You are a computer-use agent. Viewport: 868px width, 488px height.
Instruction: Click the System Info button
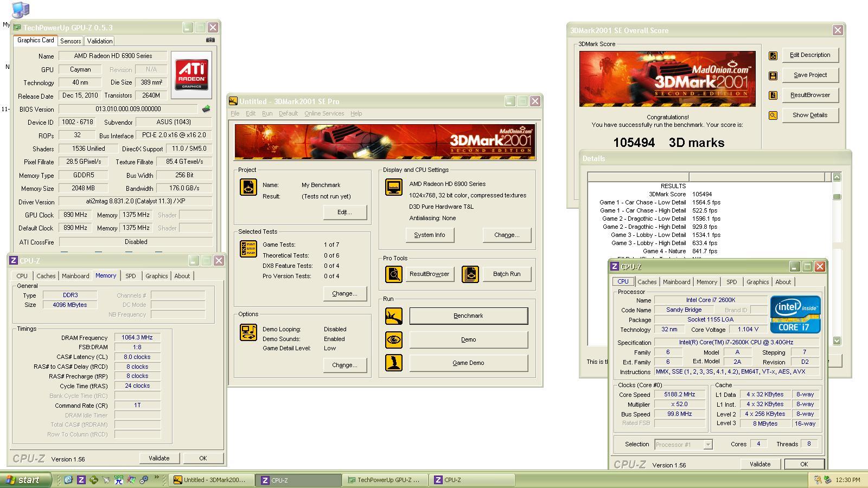click(x=430, y=235)
